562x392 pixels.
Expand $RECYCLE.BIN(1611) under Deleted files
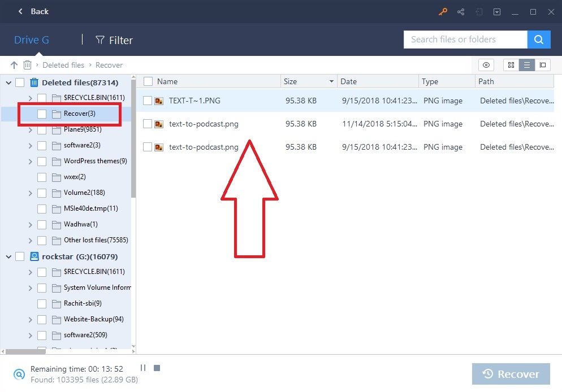(x=30, y=98)
